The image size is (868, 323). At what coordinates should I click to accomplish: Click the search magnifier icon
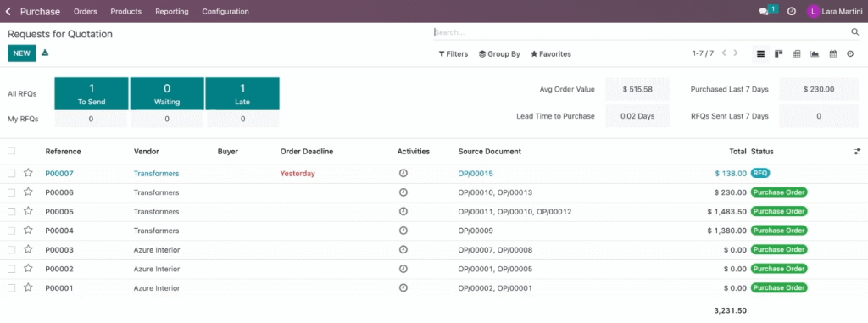[854, 32]
